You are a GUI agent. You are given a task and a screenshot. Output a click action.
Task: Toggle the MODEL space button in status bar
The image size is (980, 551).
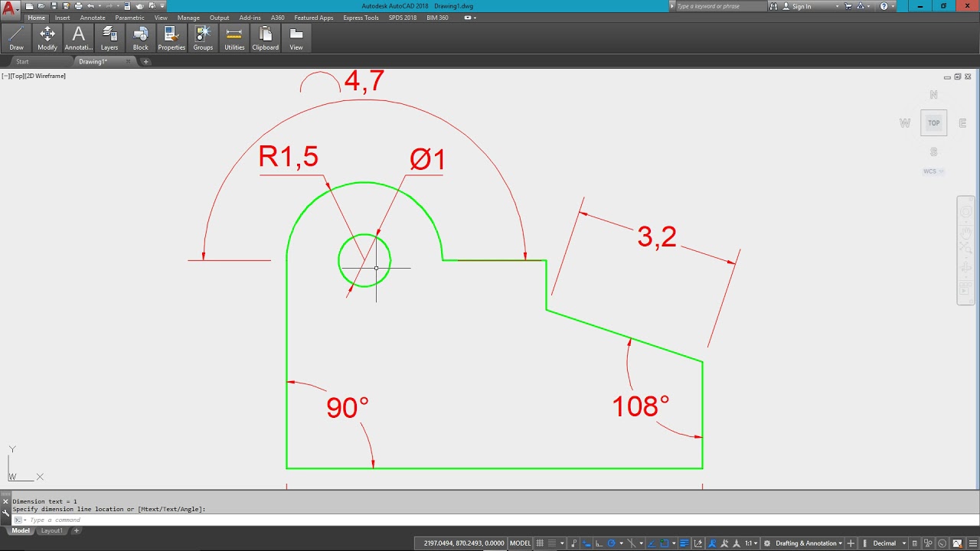click(x=521, y=543)
